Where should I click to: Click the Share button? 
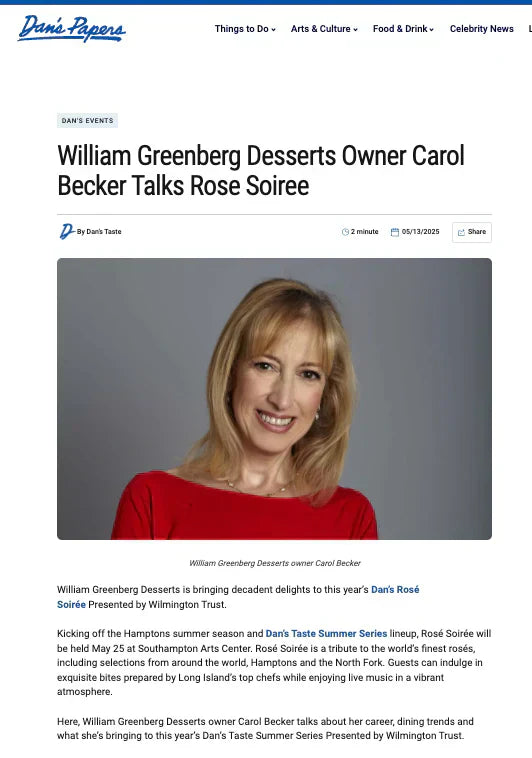point(472,232)
